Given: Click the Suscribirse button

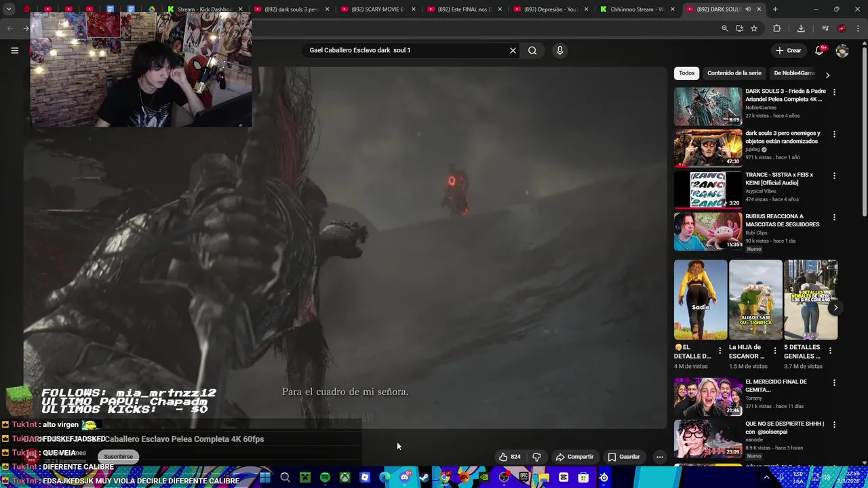Looking at the screenshot, I should pos(118,457).
